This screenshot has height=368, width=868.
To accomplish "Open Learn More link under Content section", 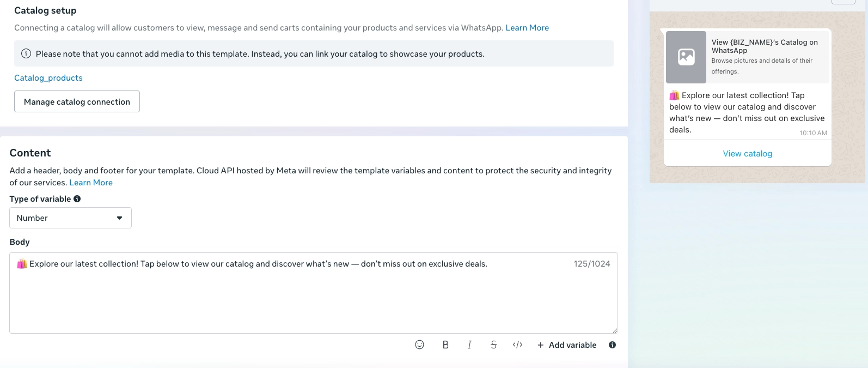I will click(x=91, y=183).
